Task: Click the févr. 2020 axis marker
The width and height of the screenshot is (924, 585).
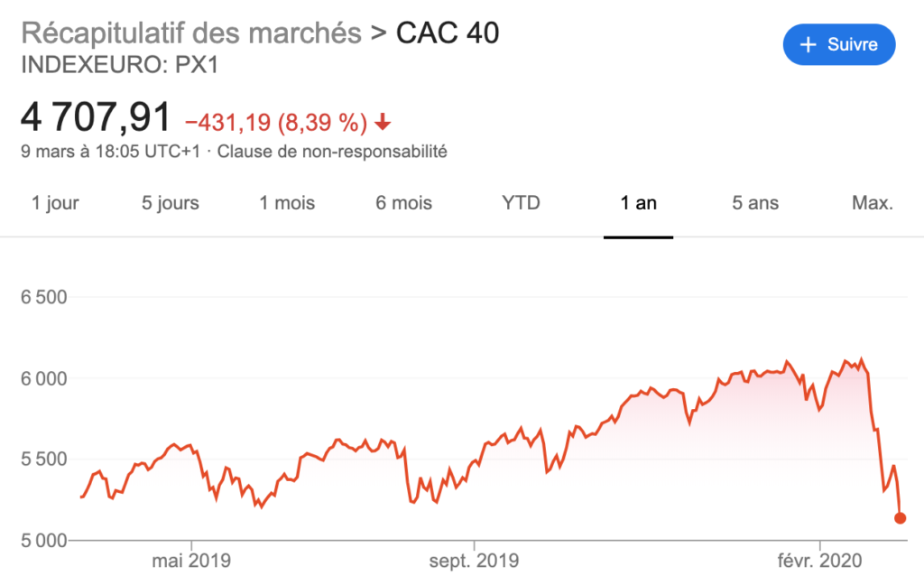Action: pos(819,561)
